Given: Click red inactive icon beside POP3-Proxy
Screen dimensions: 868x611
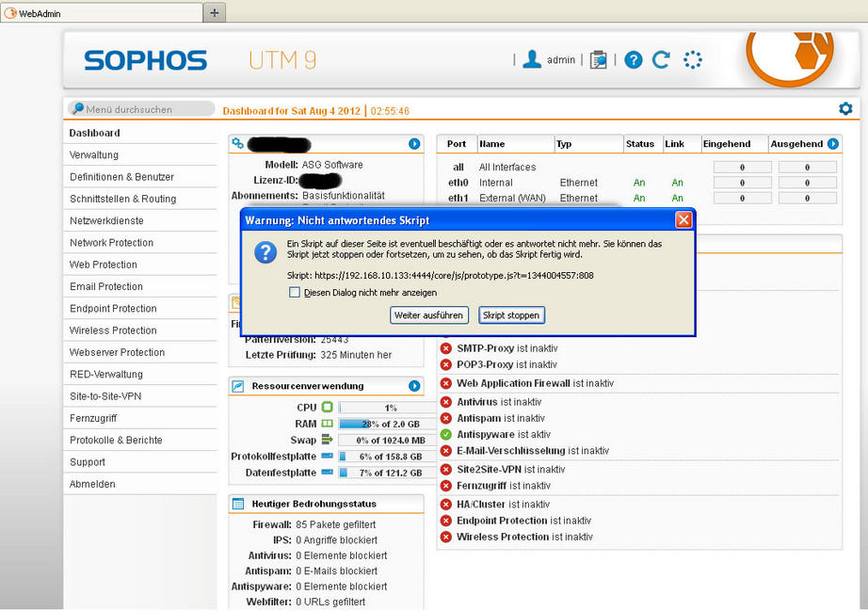Looking at the screenshot, I should pos(445,364).
